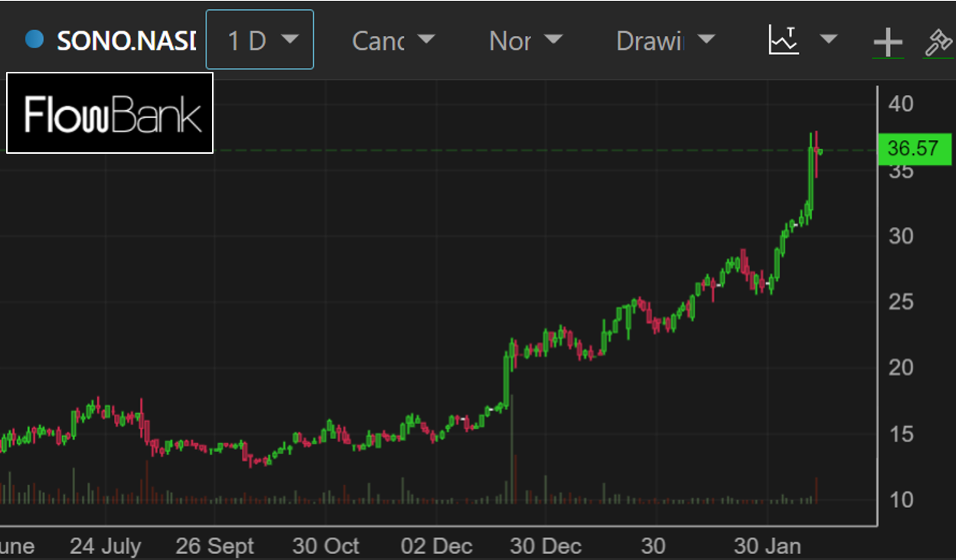Click the plus icon in the toolbar

pyautogui.click(x=888, y=42)
